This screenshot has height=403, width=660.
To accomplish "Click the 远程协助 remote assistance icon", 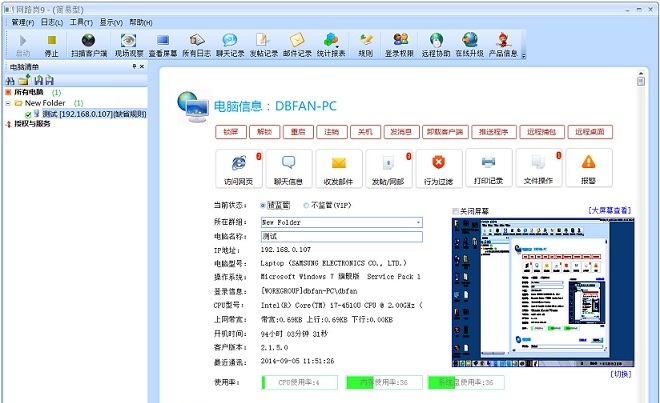I will click(x=436, y=44).
